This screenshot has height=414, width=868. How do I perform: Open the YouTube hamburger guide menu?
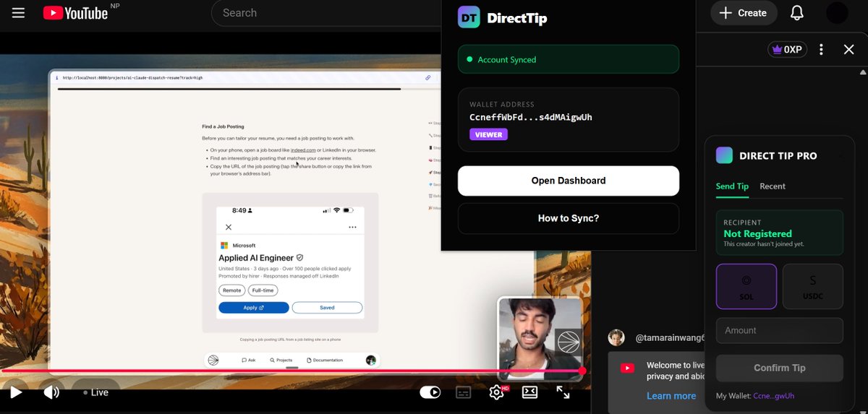(18, 13)
